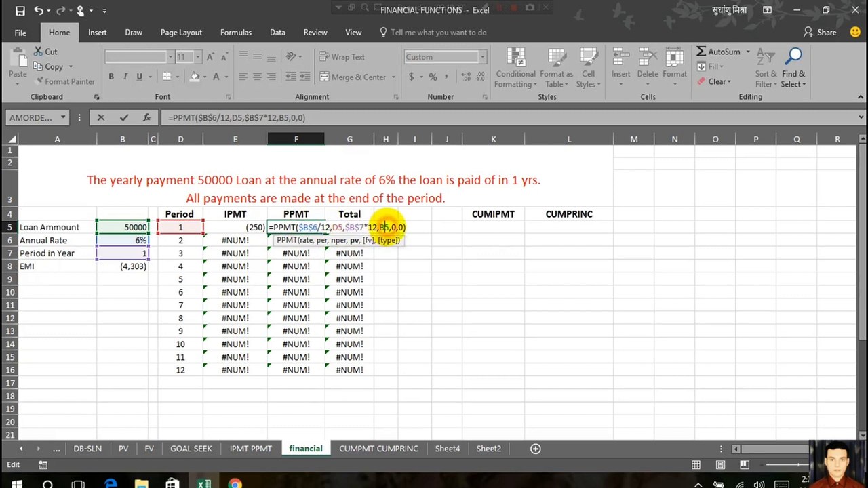The width and height of the screenshot is (868, 488).
Task: Expand the formula bar
Action: [x=860, y=117]
